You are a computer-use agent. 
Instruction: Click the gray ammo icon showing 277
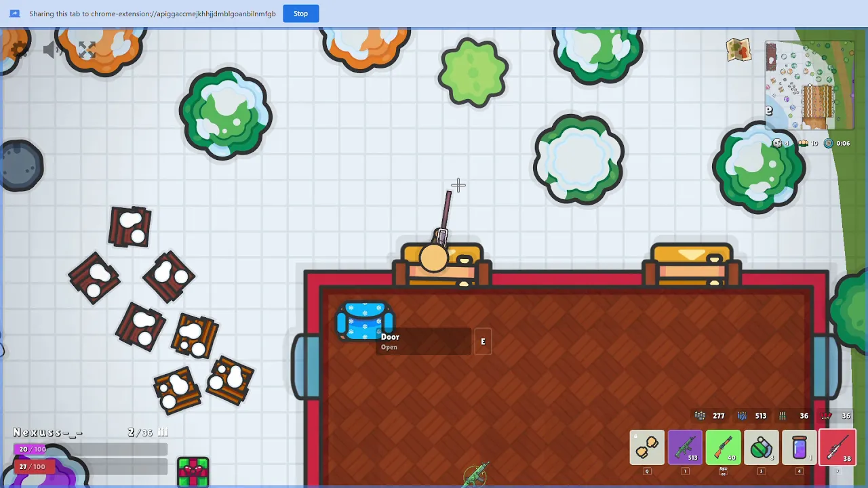coord(700,415)
